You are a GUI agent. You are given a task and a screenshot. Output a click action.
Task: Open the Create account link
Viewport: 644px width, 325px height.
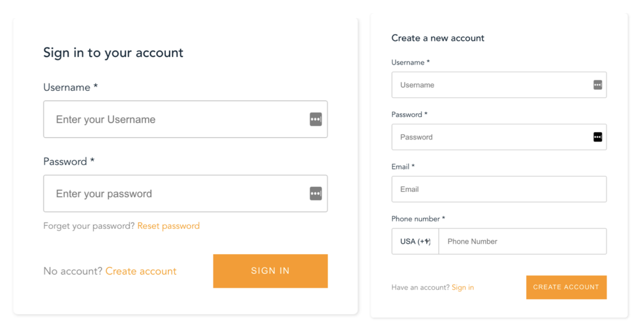[x=141, y=271]
